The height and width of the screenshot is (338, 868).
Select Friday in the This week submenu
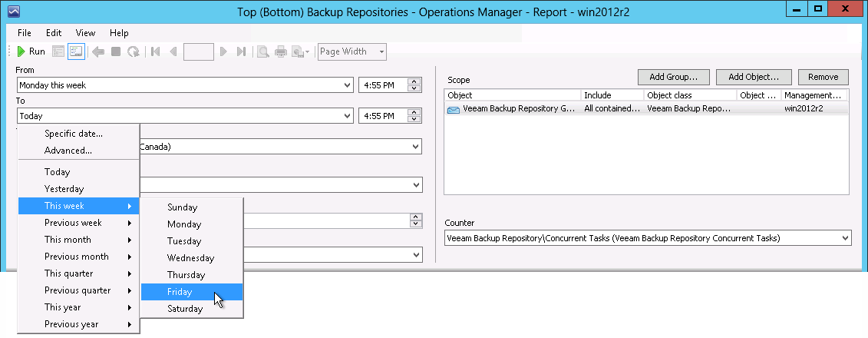180,292
